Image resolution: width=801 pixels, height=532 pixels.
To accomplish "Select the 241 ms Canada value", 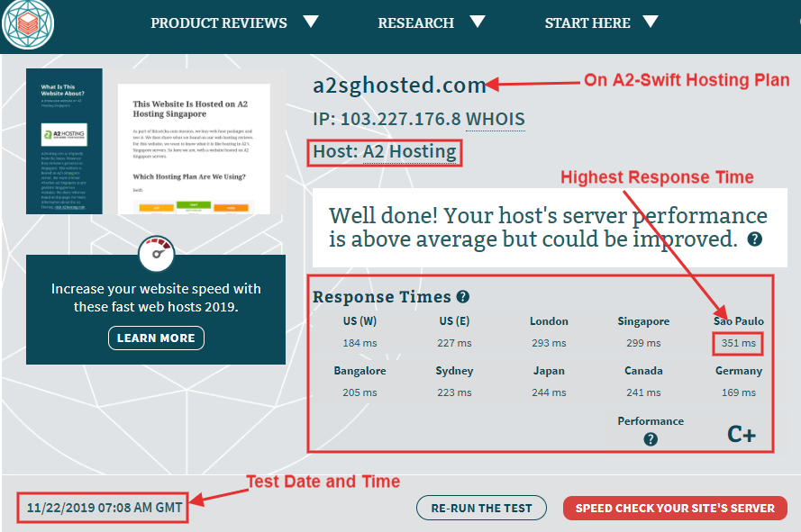I will [643, 392].
